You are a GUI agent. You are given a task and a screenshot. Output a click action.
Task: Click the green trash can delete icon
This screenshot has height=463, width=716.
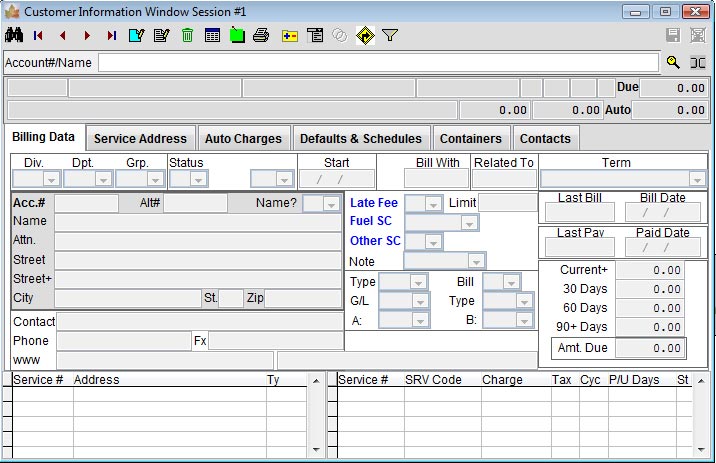point(187,36)
